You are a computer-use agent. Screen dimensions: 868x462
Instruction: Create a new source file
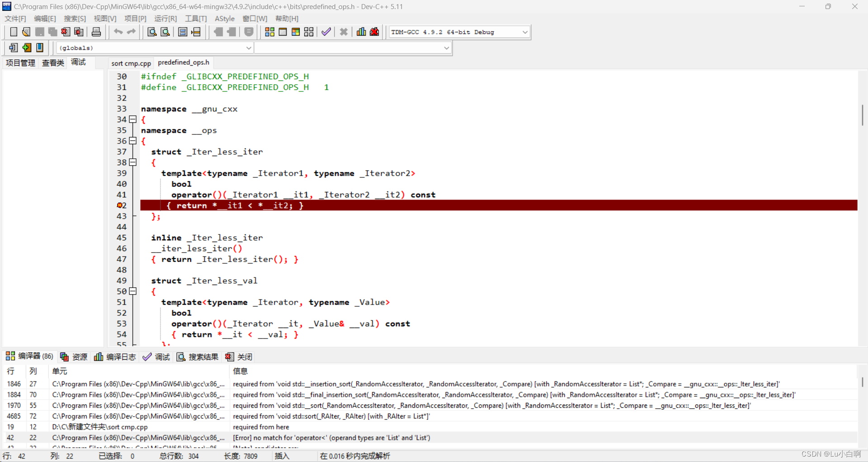click(x=13, y=32)
